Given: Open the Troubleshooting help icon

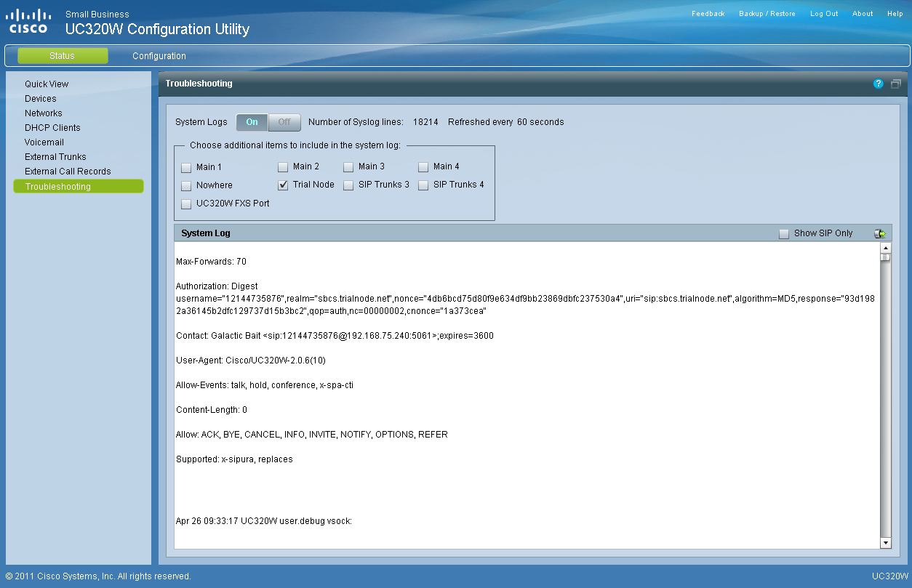Looking at the screenshot, I should pyautogui.click(x=879, y=84).
